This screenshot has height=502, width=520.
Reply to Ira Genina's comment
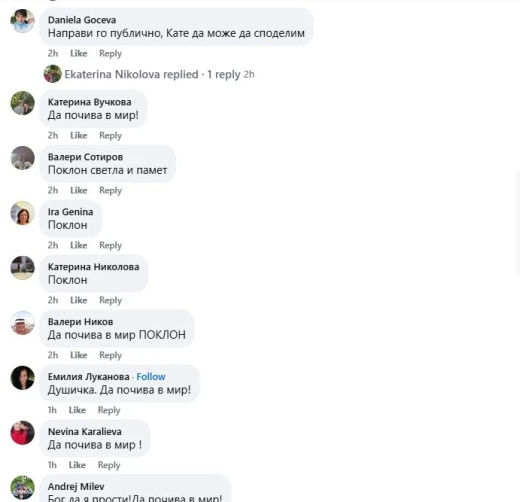pyautogui.click(x=110, y=245)
